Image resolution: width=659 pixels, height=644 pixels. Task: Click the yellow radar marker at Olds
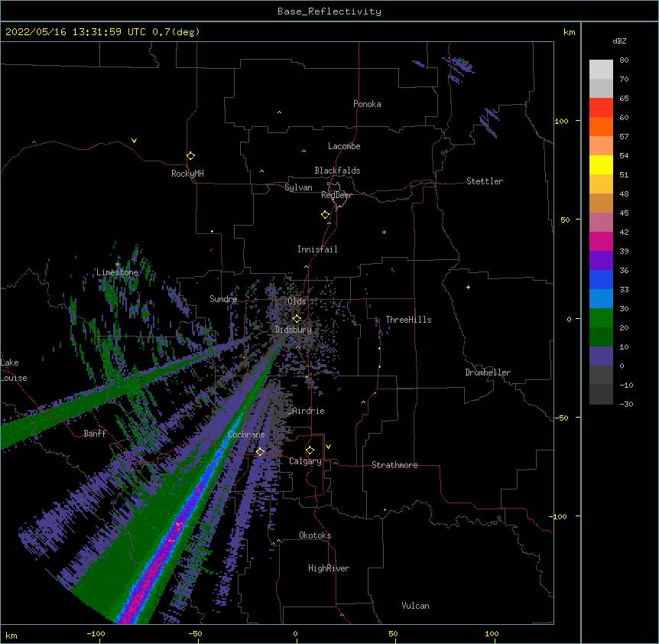coord(297,319)
